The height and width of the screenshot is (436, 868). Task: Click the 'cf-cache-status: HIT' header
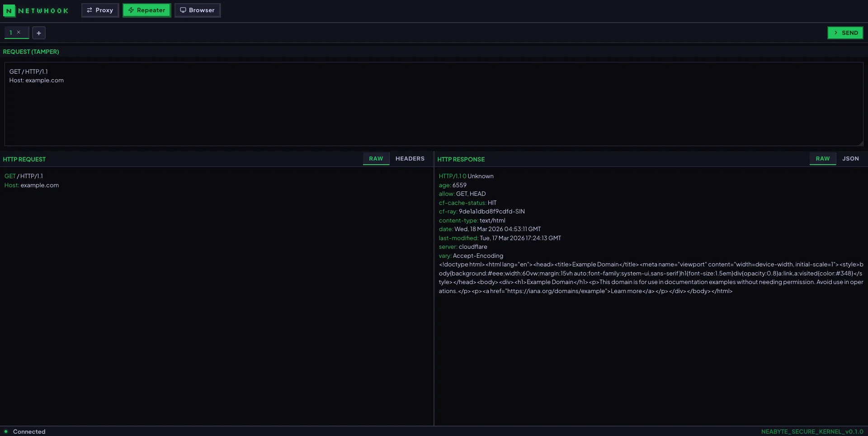pos(468,203)
